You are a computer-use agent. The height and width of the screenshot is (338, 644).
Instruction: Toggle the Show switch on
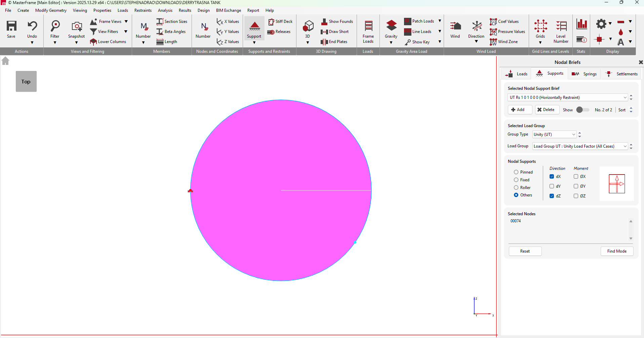coord(582,110)
